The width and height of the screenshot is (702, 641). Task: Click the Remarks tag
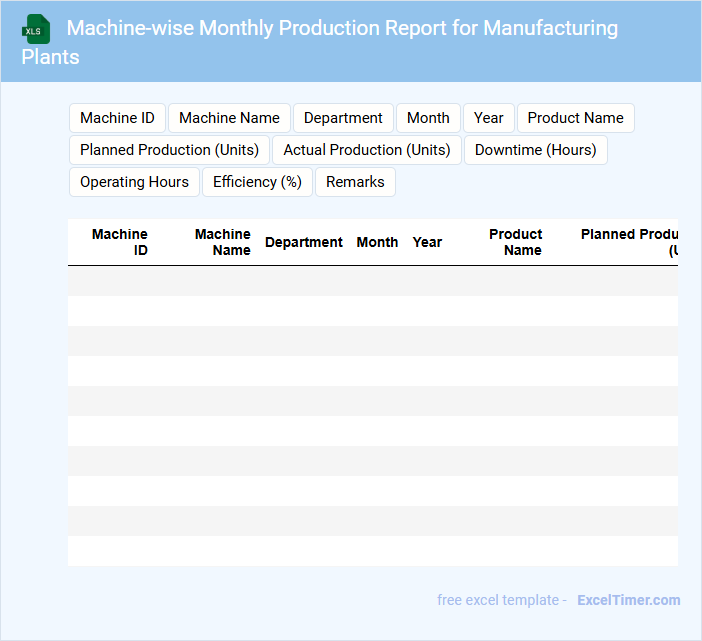click(355, 182)
